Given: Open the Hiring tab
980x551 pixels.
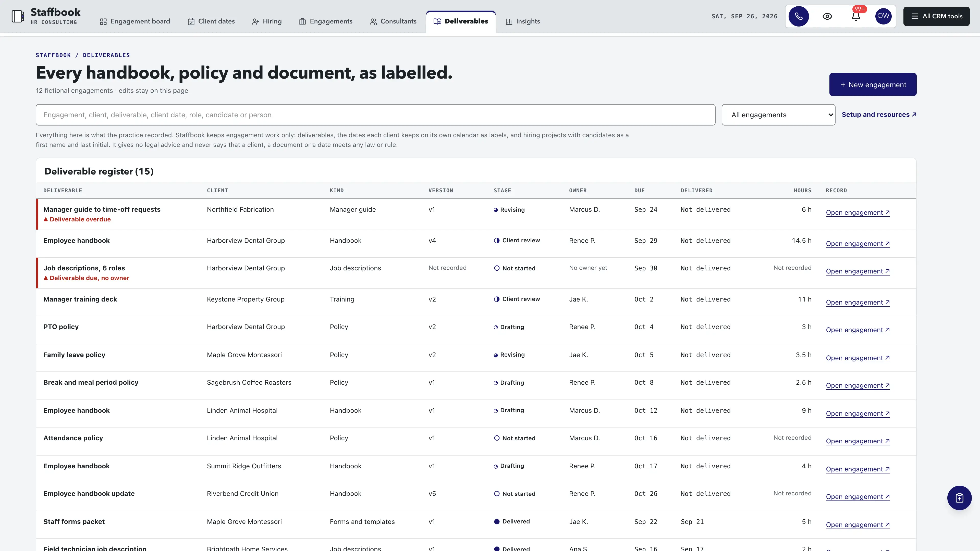Looking at the screenshot, I should 267,21.
